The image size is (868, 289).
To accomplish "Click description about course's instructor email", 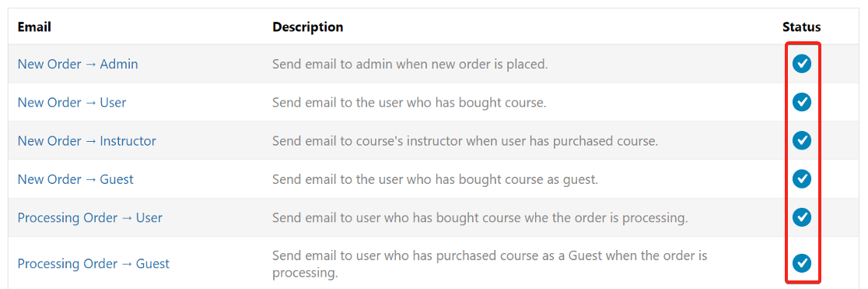I will coord(465,141).
